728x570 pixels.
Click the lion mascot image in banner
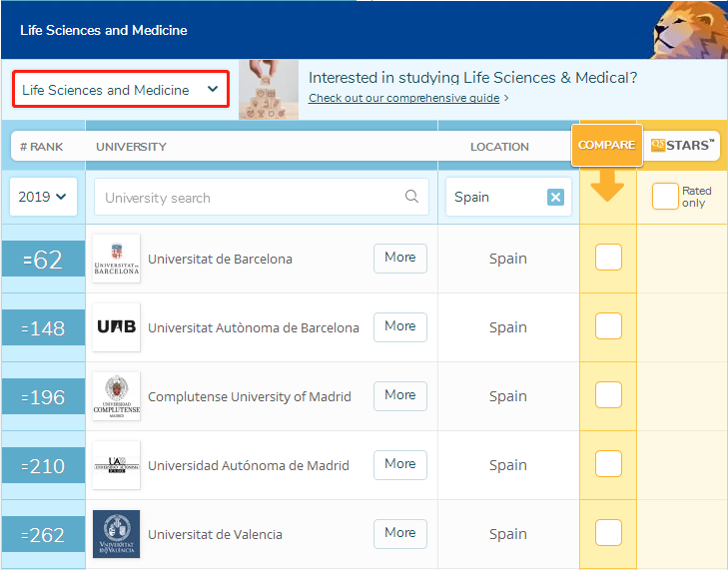(690, 30)
